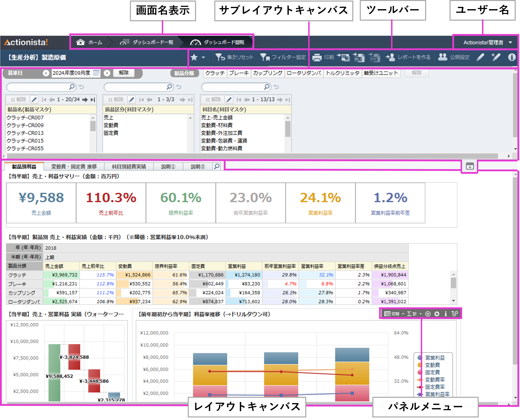Click the info (i) icon on the chart panel
This screenshot has width=520, height=420.
[x=446, y=314]
